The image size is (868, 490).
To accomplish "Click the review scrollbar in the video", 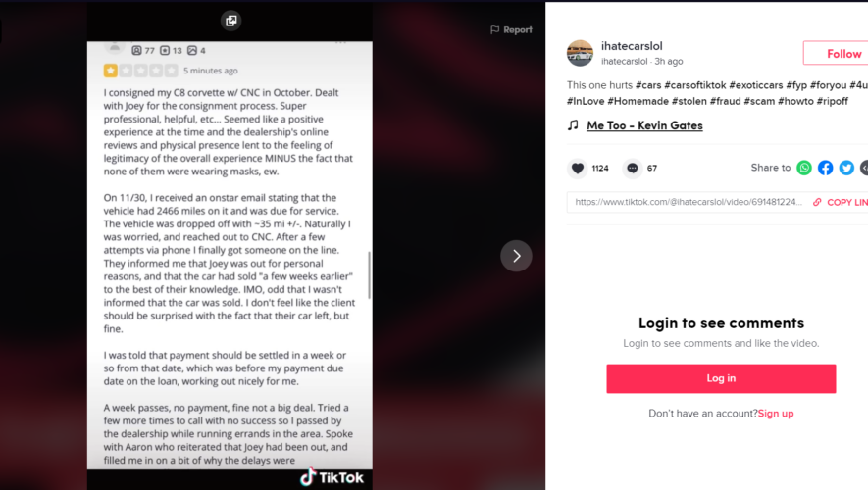I will (369, 274).
